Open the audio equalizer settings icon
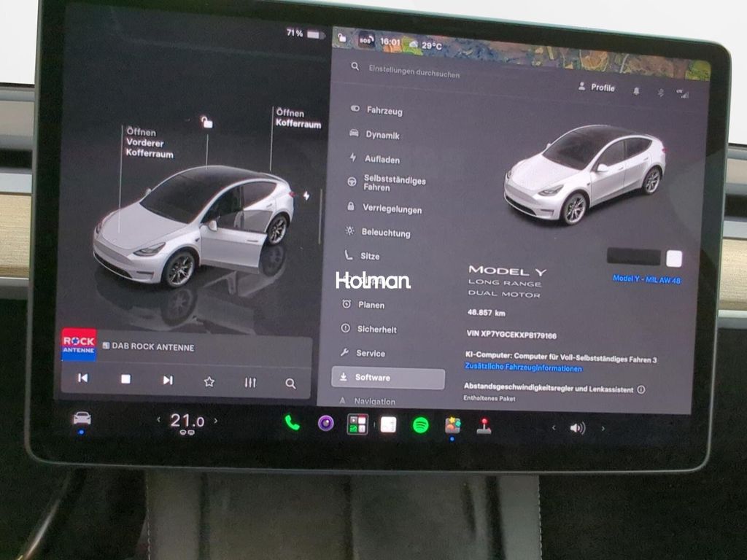The image size is (747, 560). point(250,382)
